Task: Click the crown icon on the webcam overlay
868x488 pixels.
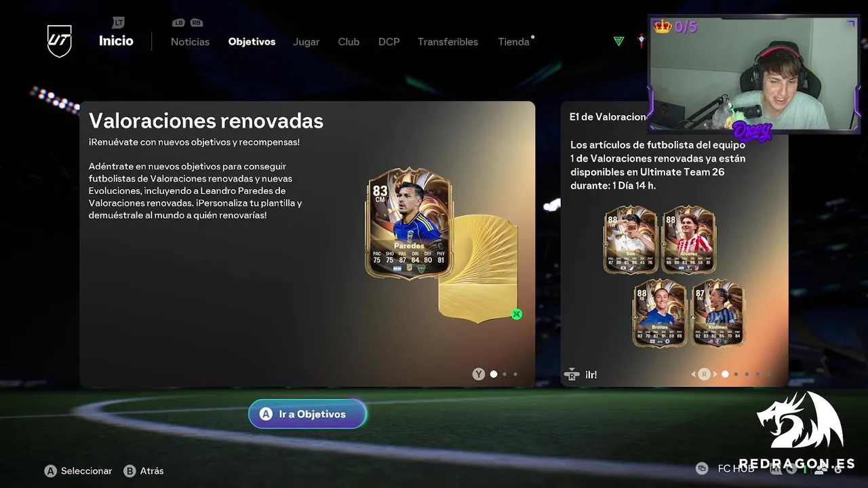Action: [x=662, y=26]
